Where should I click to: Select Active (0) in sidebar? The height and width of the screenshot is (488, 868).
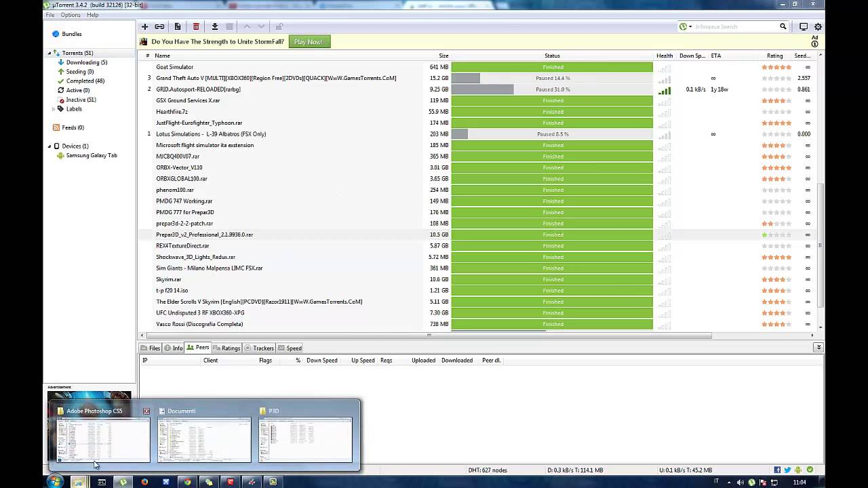78,90
